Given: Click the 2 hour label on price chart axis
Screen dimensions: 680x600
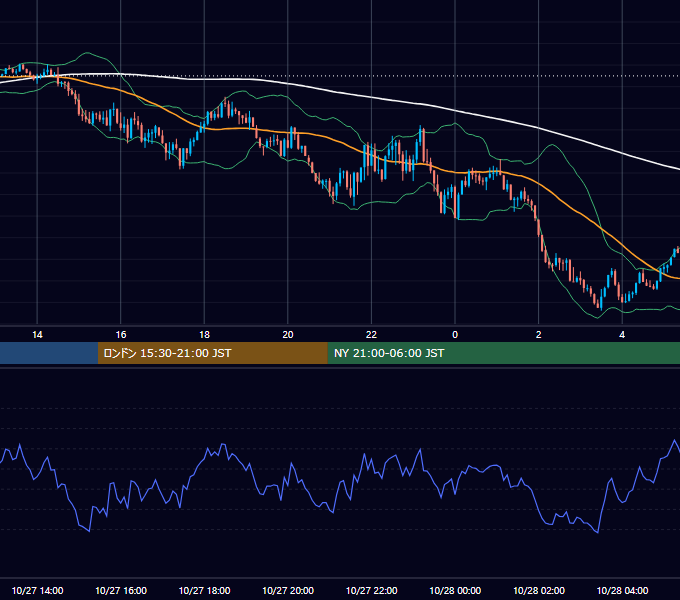Looking at the screenshot, I should pyautogui.click(x=538, y=335).
